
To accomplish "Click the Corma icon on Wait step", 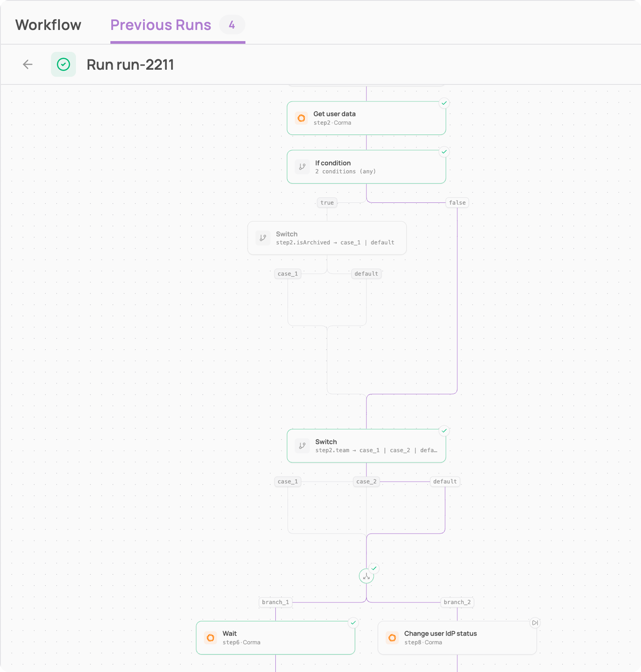I will click(x=211, y=638).
